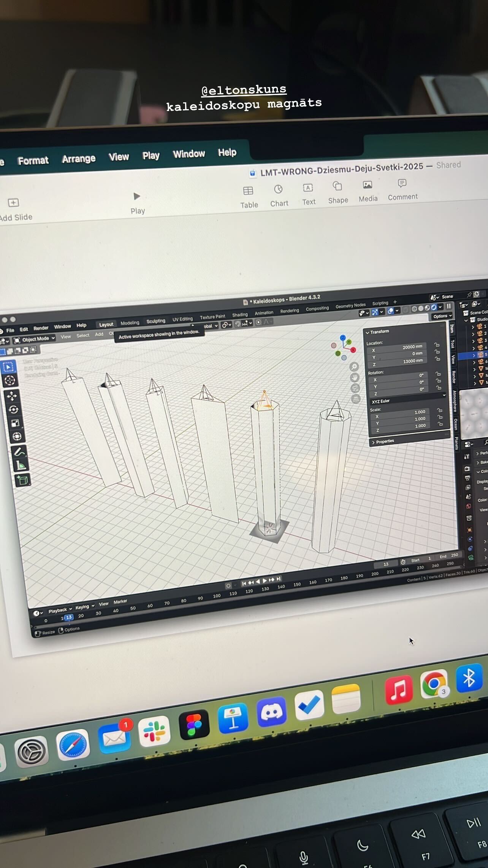Toggle lock on Location Y
The image size is (488, 868).
437,352
